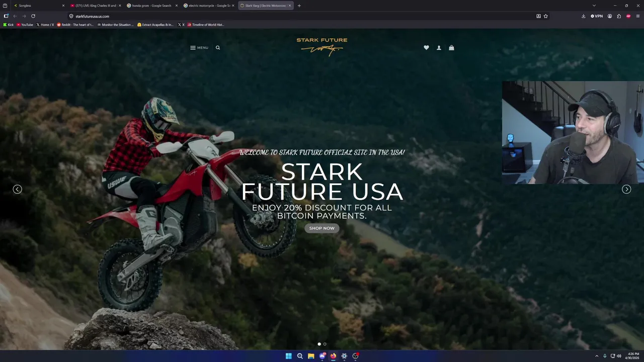Open the YouTube bookmark
Image resolution: width=644 pixels, height=362 pixels.
tap(25, 25)
